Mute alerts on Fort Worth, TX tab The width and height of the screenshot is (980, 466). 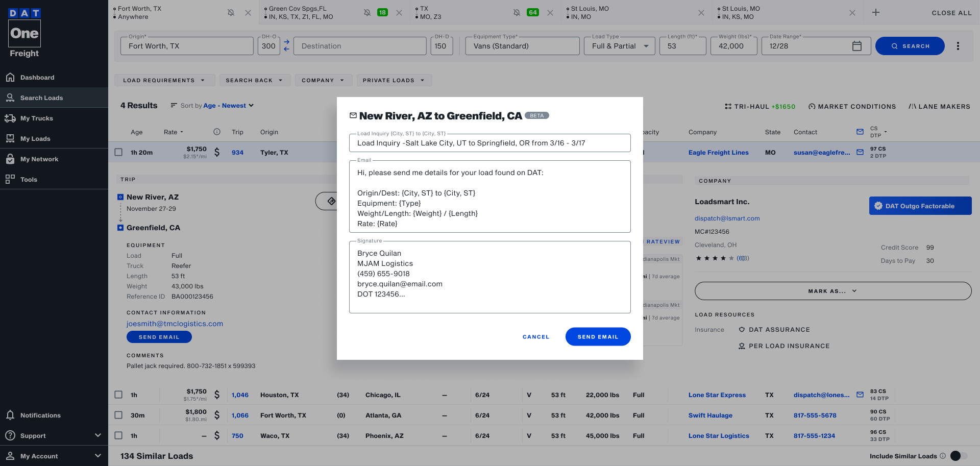tap(231, 13)
